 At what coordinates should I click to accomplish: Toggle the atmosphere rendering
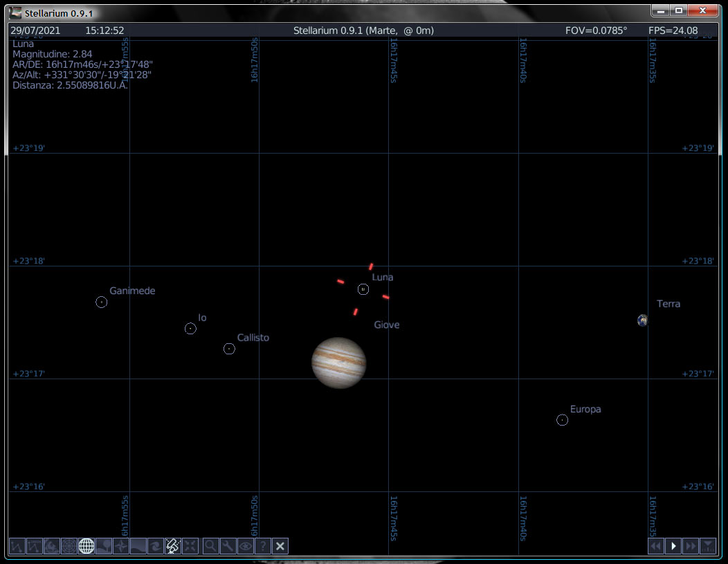[138, 546]
